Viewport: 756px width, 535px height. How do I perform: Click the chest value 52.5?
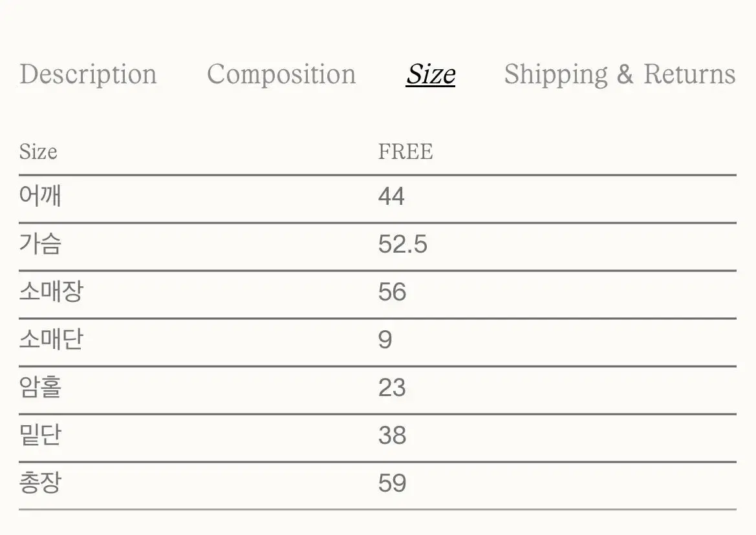(x=403, y=244)
